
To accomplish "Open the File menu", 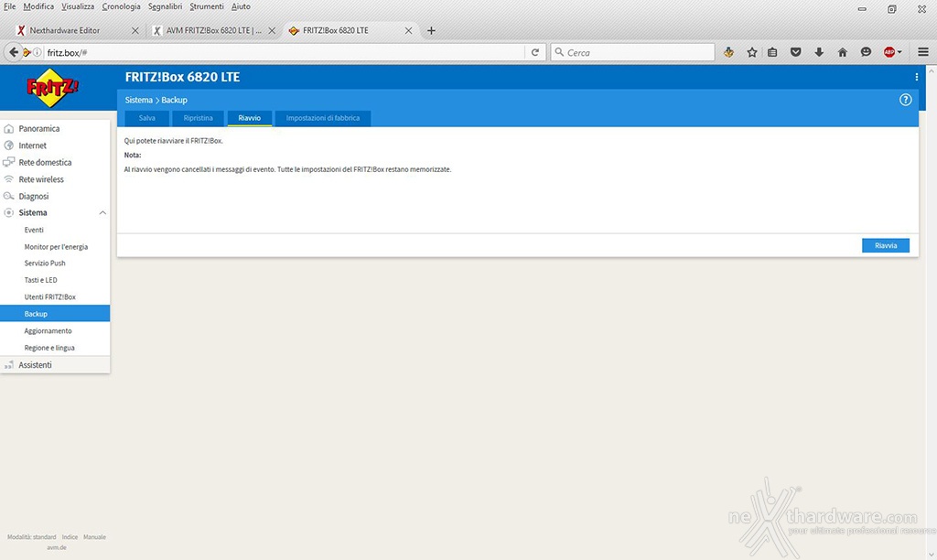I will click(9, 6).
